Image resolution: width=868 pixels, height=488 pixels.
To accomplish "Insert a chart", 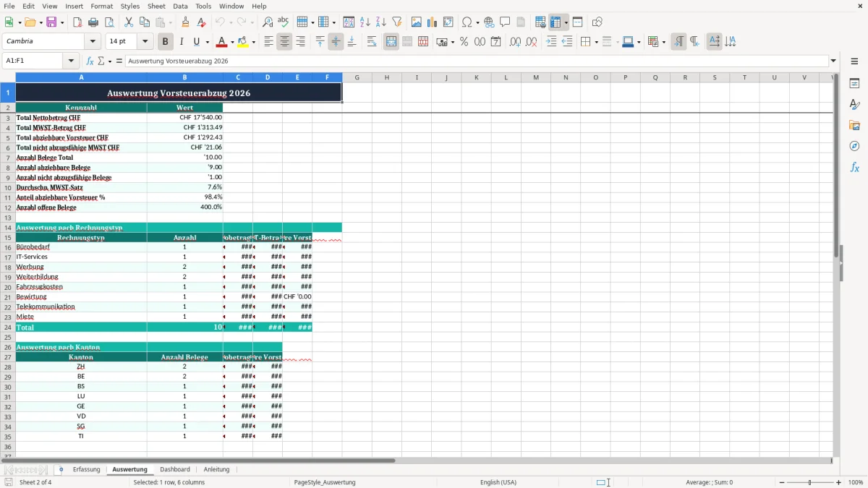I will [433, 22].
